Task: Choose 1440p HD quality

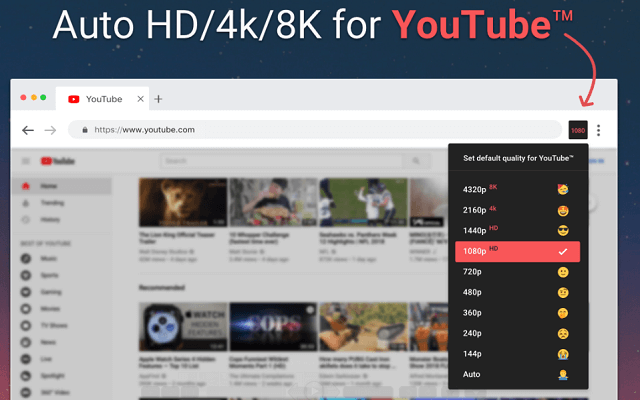Action: point(517,231)
